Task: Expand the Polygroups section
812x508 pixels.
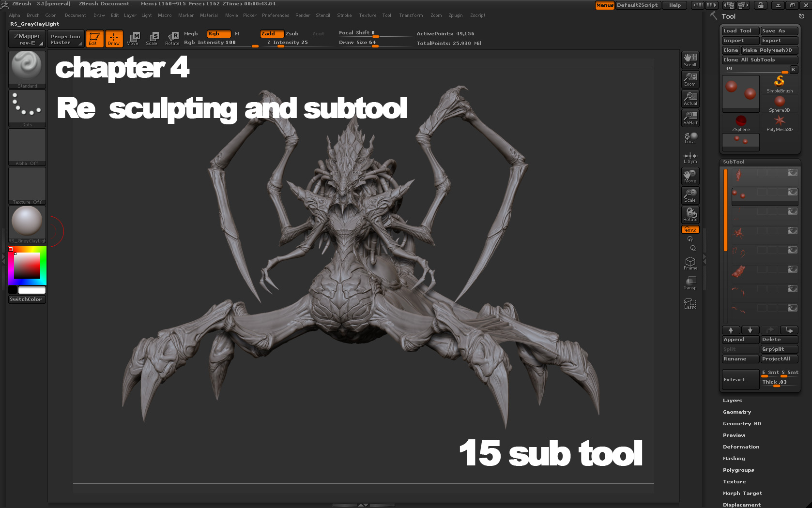Action: point(738,470)
